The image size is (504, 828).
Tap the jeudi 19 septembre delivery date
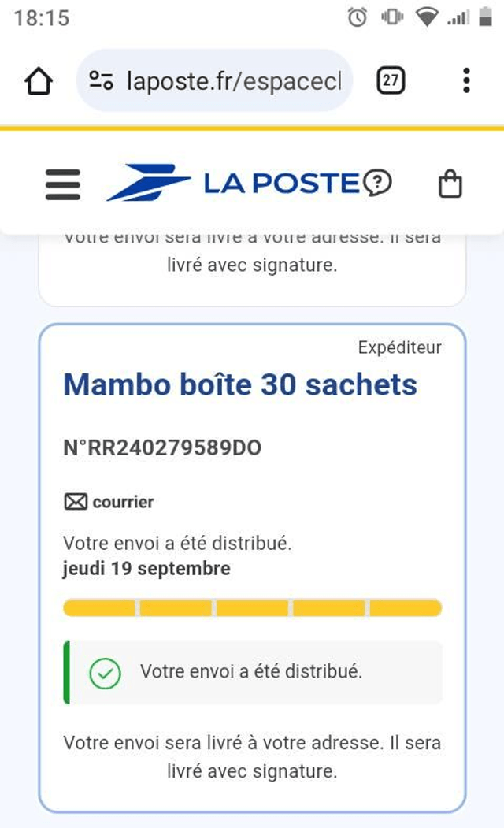point(146,569)
